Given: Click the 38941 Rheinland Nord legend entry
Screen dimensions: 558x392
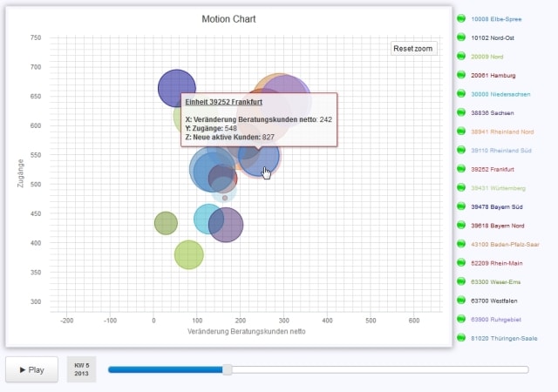Looking at the screenshot, I should (500, 132).
